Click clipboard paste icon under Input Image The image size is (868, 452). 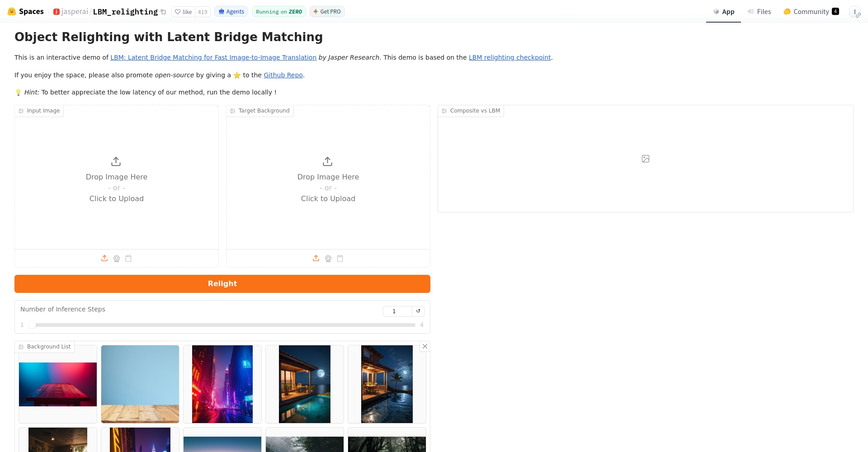tap(128, 259)
